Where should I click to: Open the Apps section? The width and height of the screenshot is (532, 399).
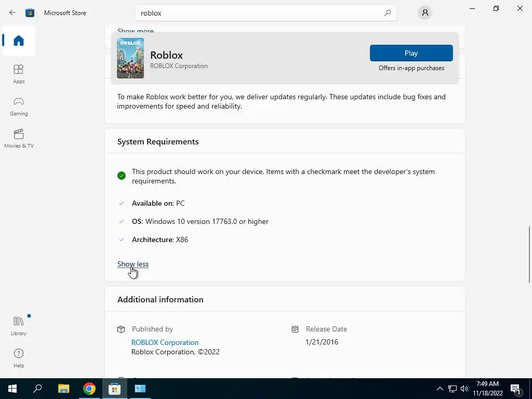[x=19, y=74]
